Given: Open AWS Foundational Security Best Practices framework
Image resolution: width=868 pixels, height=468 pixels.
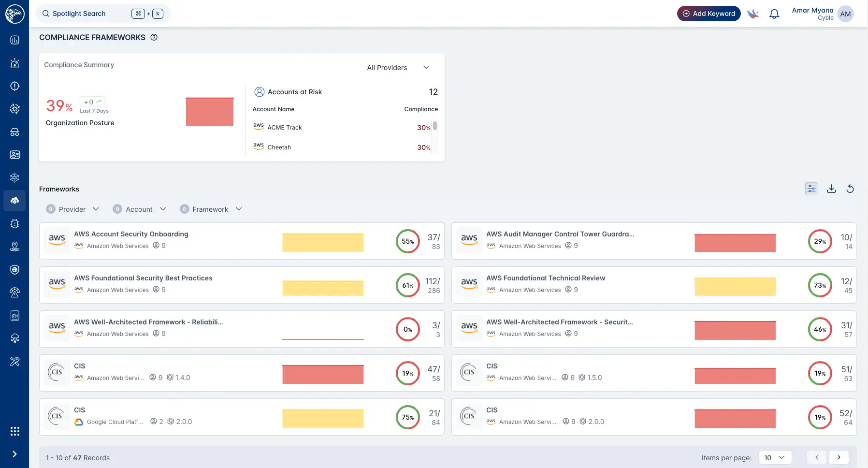Looking at the screenshot, I should tap(143, 278).
